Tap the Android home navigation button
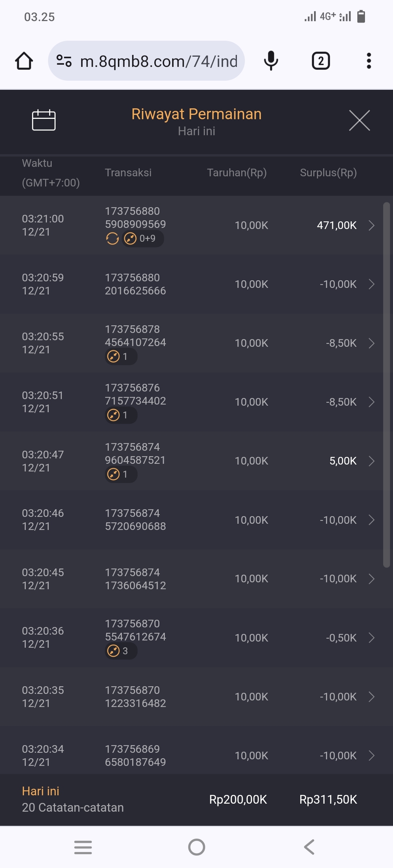This screenshot has width=393, height=868. coord(196,847)
